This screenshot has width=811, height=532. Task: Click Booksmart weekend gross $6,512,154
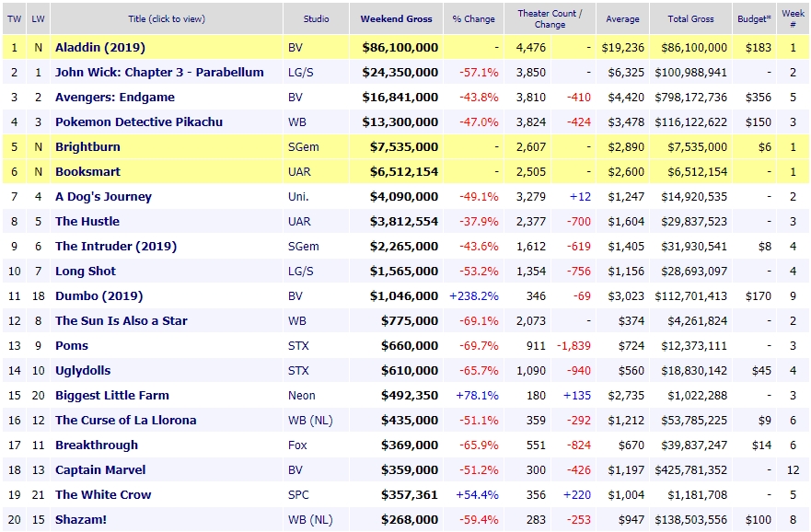tap(404, 171)
